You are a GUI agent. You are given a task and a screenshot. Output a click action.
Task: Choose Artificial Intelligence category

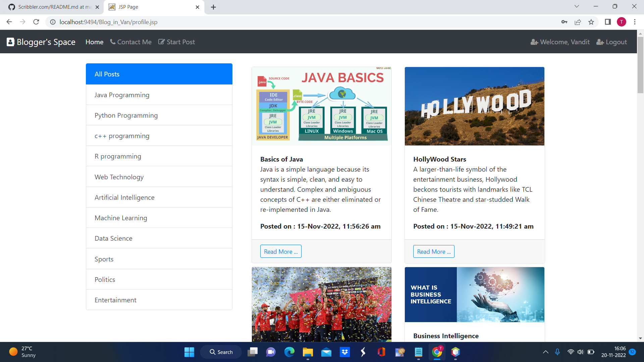159,197
